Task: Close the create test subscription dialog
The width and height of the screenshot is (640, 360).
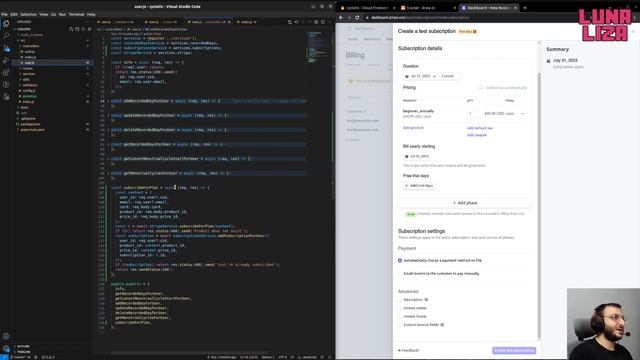Action: tap(633, 31)
